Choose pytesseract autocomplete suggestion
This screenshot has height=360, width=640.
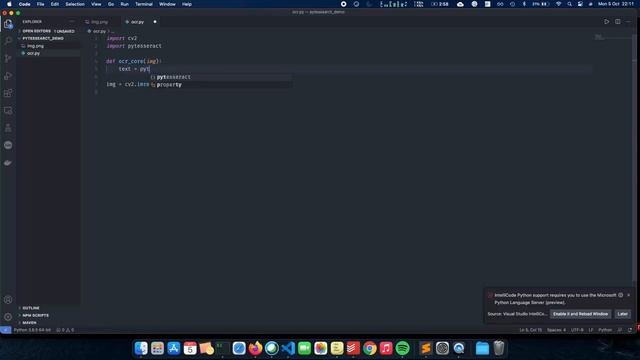[x=220, y=77]
